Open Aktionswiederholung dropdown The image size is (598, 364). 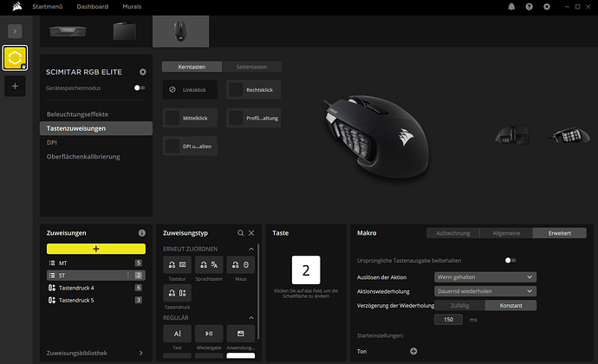[x=485, y=291]
